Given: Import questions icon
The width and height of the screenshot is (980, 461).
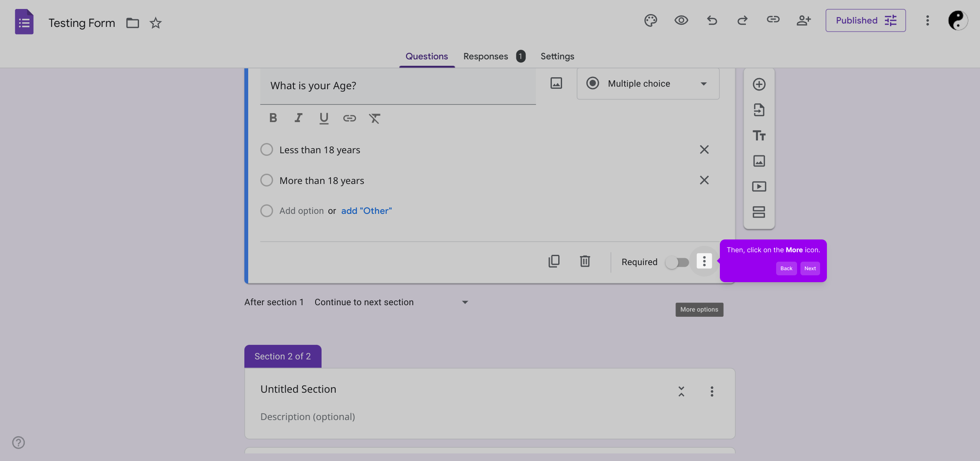Looking at the screenshot, I should pos(759,110).
